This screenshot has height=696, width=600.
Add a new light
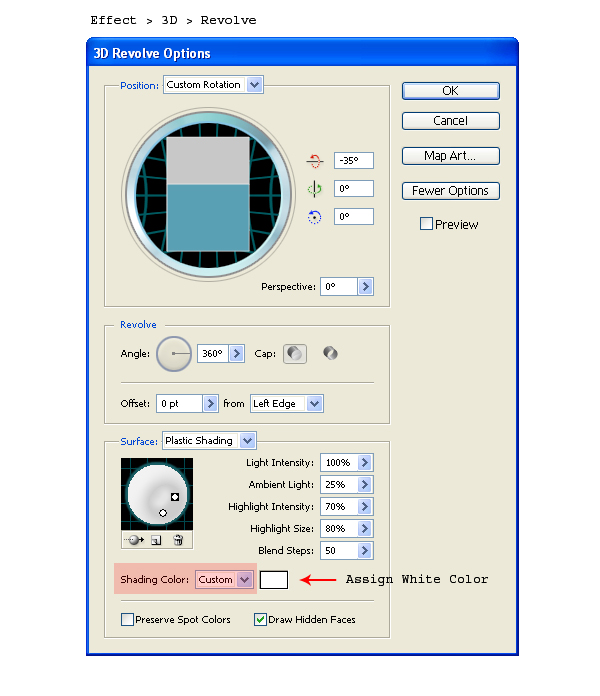[x=156, y=540]
